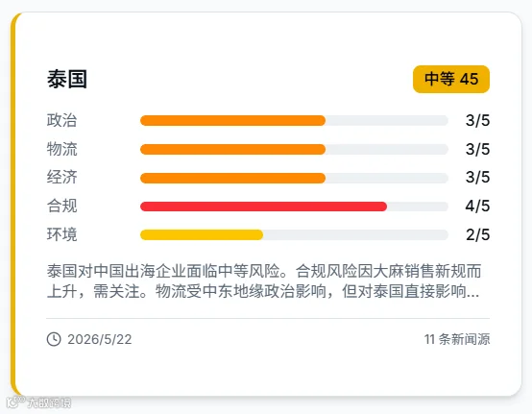Select the 环境 category label

[62, 234]
